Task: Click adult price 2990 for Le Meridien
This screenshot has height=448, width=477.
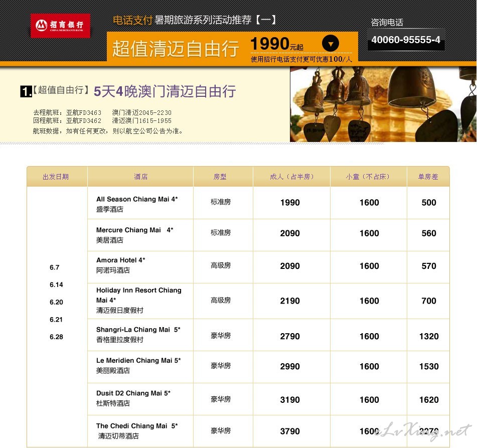Action: (290, 366)
